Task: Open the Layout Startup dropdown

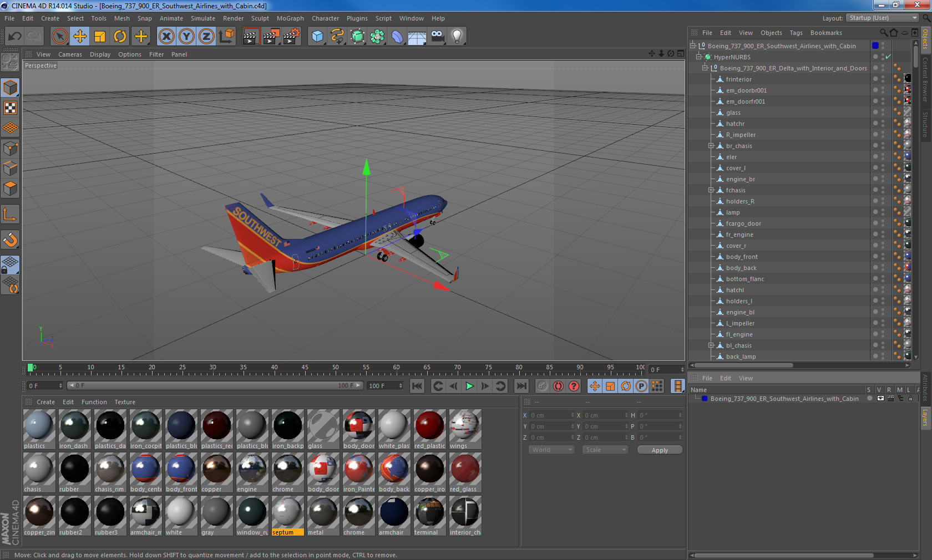Action: point(883,18)
